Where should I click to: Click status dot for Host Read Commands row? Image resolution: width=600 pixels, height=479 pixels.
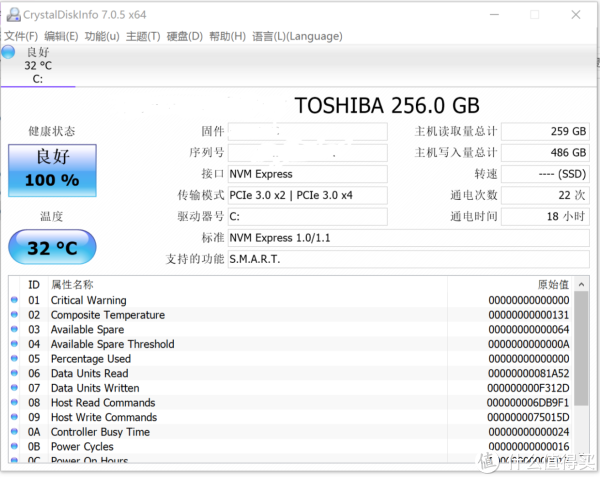[14, 402]
